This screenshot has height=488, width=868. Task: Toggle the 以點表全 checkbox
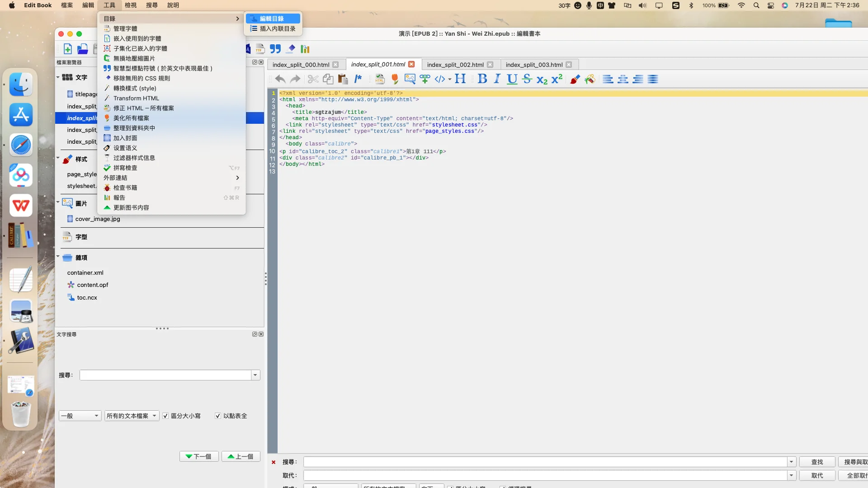click(x=218, y=416)
